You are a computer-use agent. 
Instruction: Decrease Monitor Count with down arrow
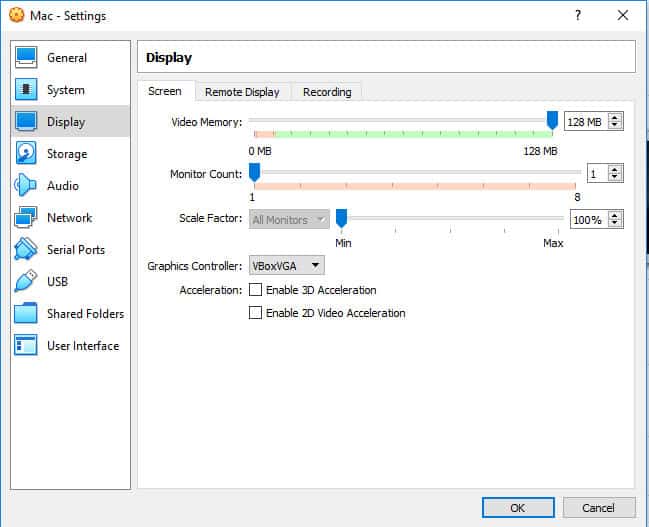[615, 178]
